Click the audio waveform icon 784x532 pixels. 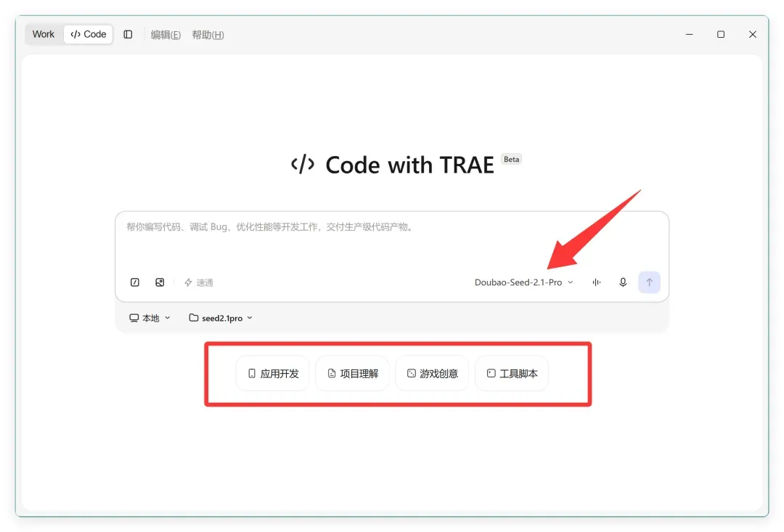(x=597, y=282)
